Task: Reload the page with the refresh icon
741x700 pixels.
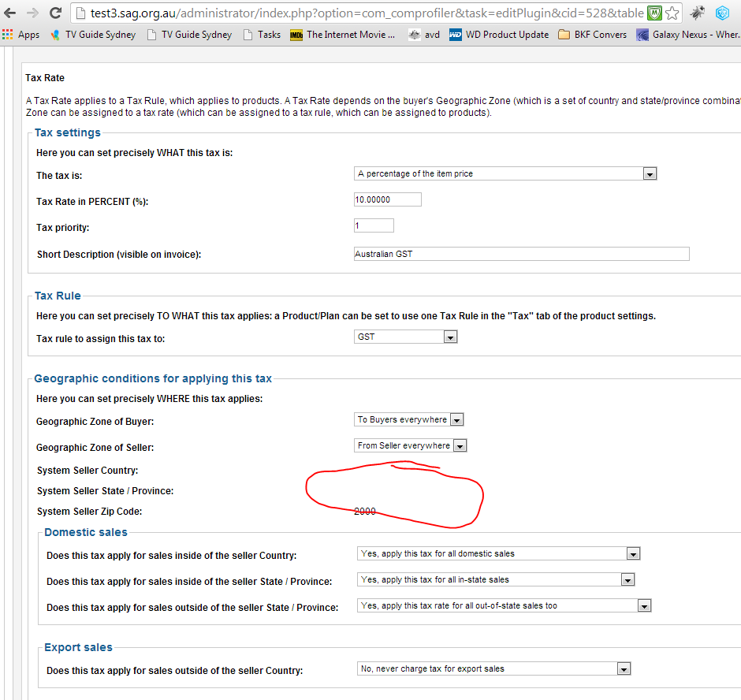Action: pyautogui.click(x=55, y=13)
